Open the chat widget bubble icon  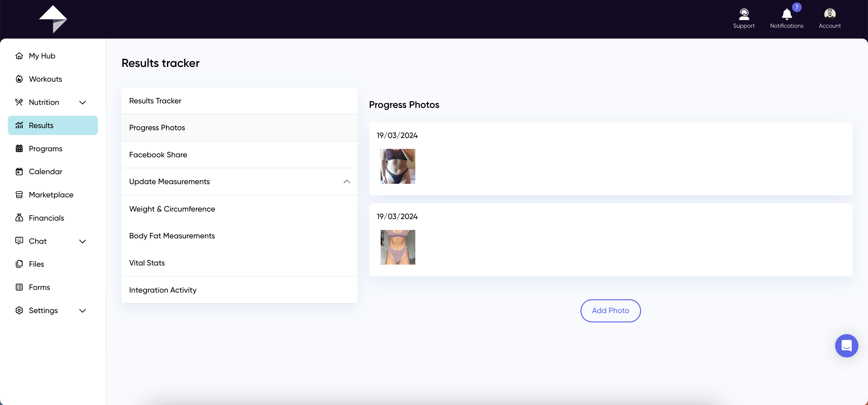(846, 345)
